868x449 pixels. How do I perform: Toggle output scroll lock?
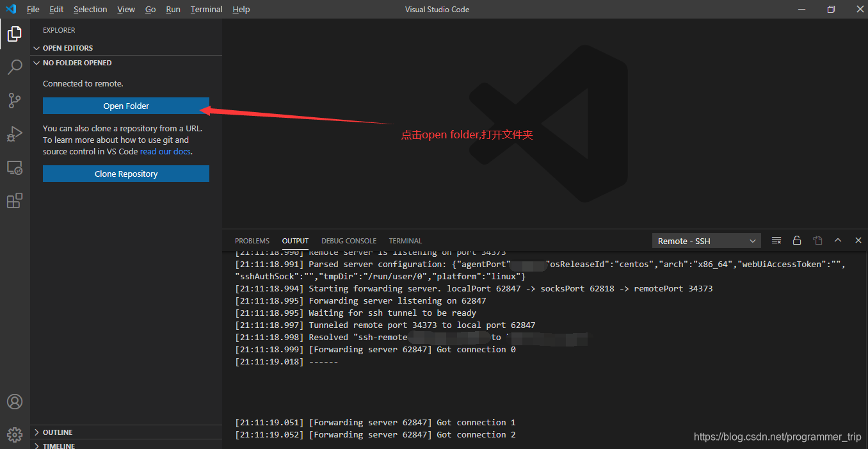point(797,241)
